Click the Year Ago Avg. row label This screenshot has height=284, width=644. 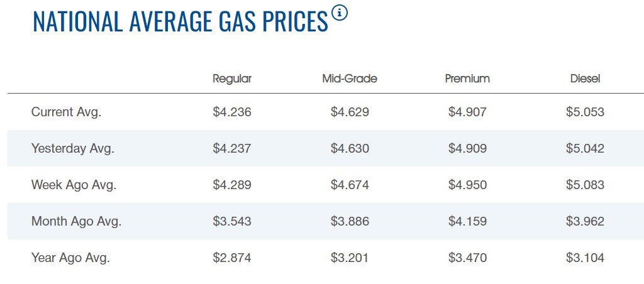70,258
